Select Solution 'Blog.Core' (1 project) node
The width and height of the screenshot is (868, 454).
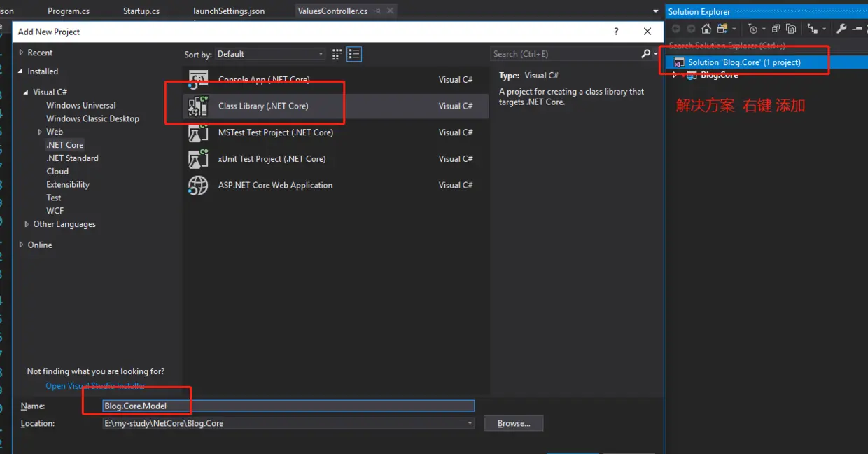click(x=766, y=62)
